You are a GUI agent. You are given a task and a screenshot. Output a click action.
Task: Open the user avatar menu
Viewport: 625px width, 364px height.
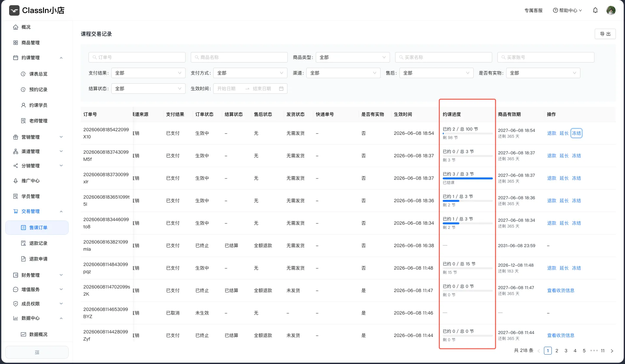pyautogui.click(x=611, y=10)
